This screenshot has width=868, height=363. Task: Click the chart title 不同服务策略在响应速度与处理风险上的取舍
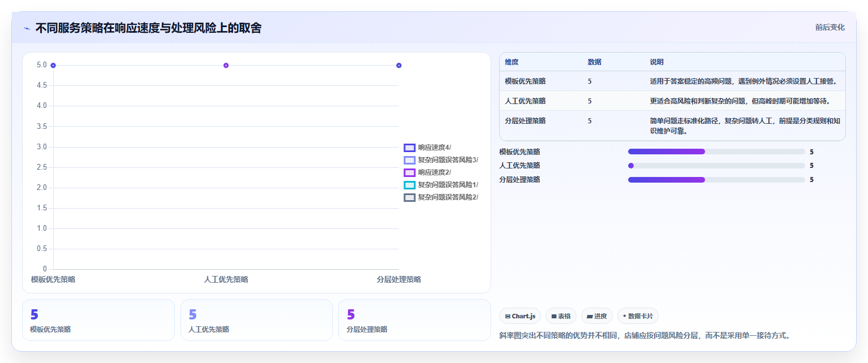[x=148, y=28]
